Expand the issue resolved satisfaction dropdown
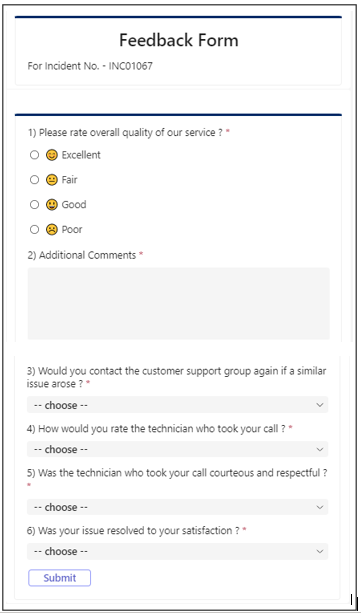The height and width of the screenshot is (613, 361). pyautogui.click(x=178, y=551)
